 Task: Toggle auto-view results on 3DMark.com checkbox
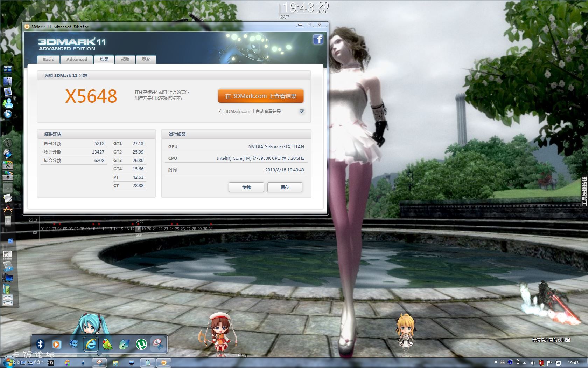point(302,111)
